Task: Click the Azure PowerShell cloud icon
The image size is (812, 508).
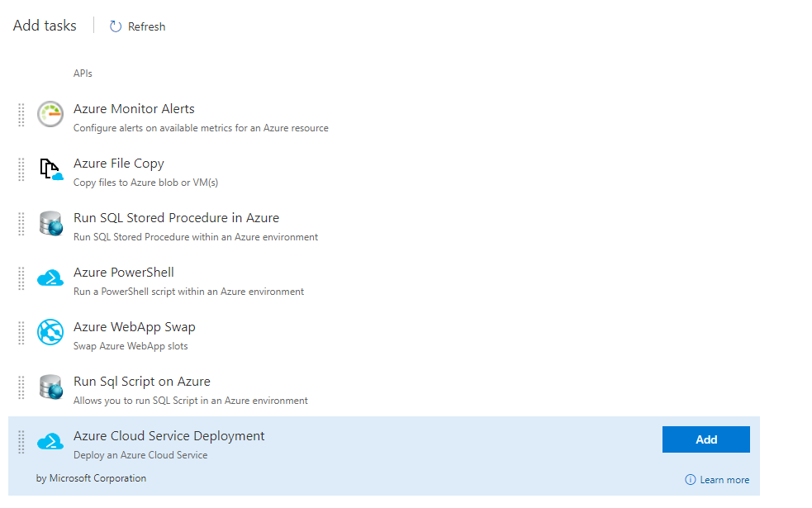Action: pos(50,278)
